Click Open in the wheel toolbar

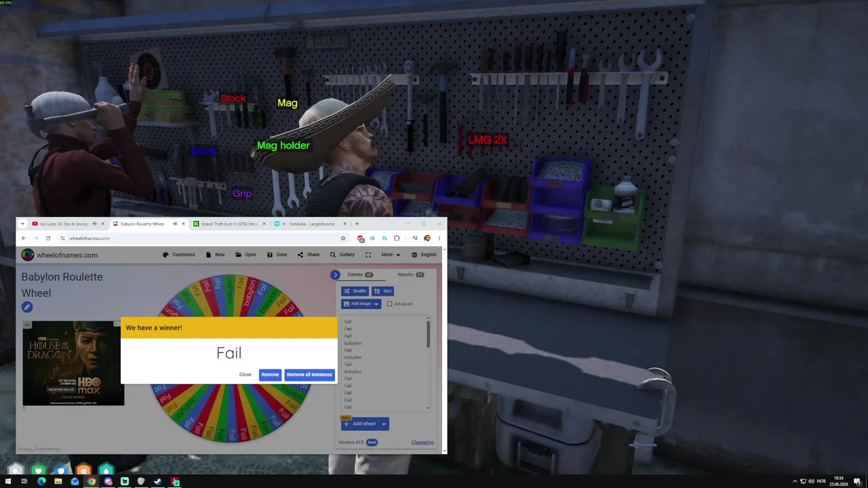point(246,255)
